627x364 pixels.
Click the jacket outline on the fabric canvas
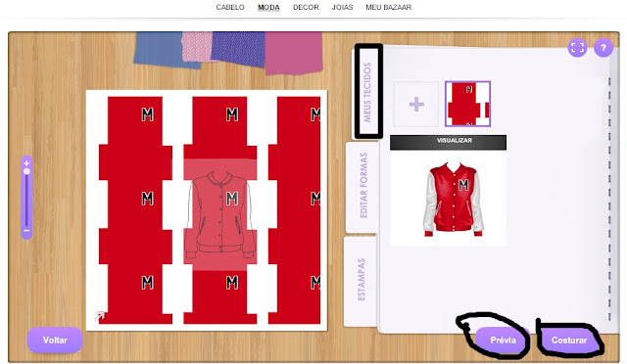click(x=219, y=216)
